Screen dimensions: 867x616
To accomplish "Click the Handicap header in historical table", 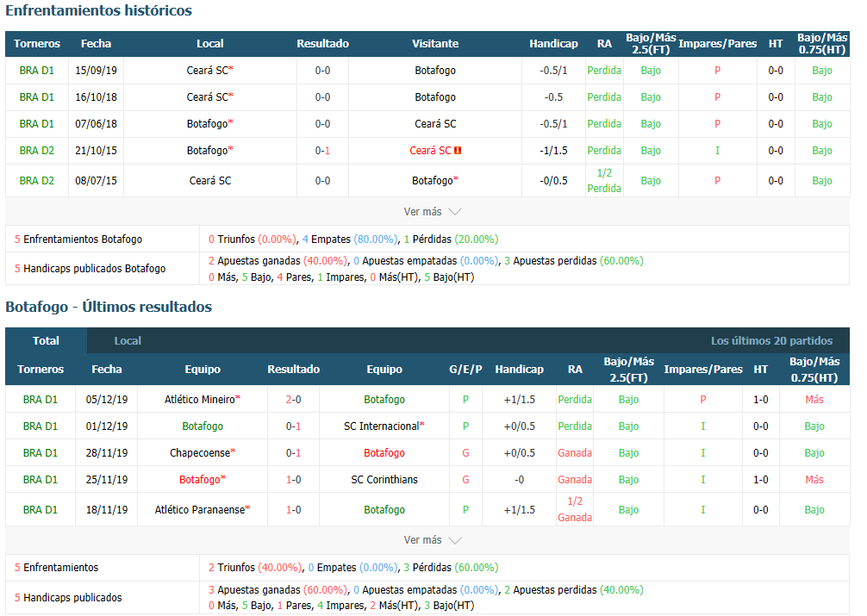I will (553, 44).
